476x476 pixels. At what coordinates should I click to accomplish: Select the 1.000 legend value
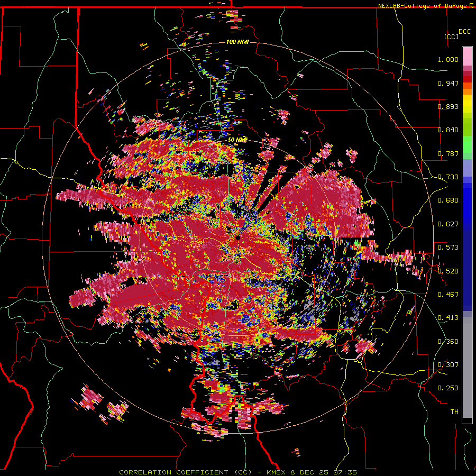click(x=448, y=59)
